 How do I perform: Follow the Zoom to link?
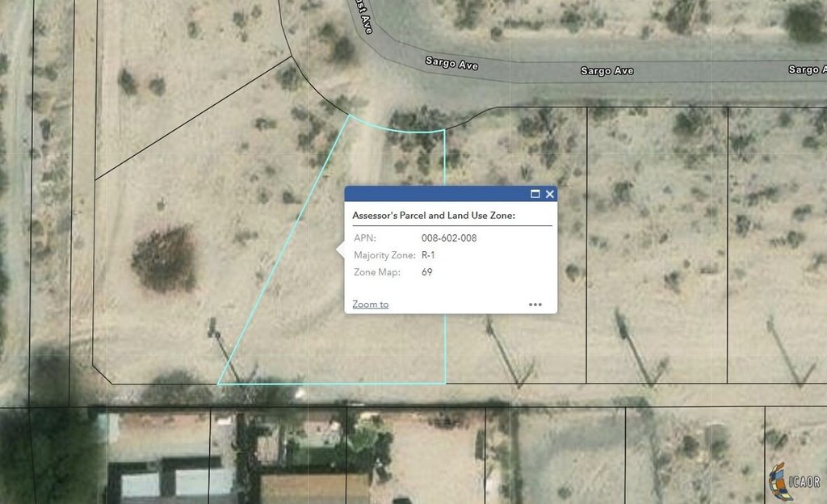tap(370, 304)
